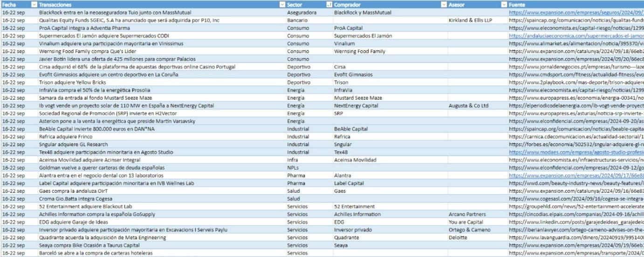Select the wwd.com beauty-industry-news source cell
This screenshot has height=257, width=644.
pyautogui.click(x=576, y=183)
